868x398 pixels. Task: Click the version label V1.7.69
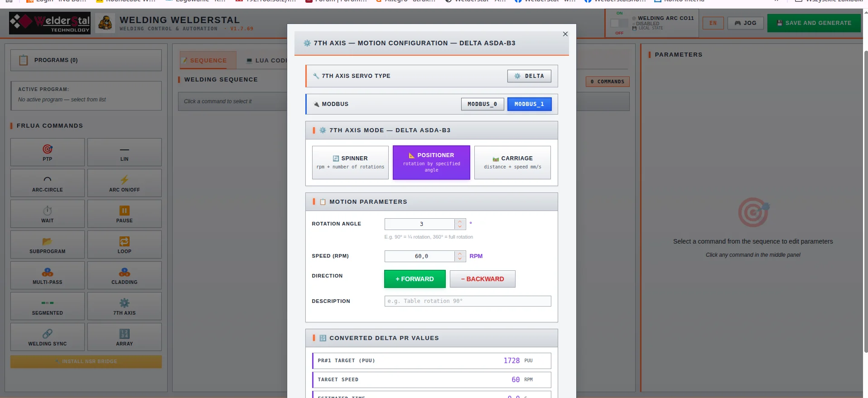(x=242, y=29)
